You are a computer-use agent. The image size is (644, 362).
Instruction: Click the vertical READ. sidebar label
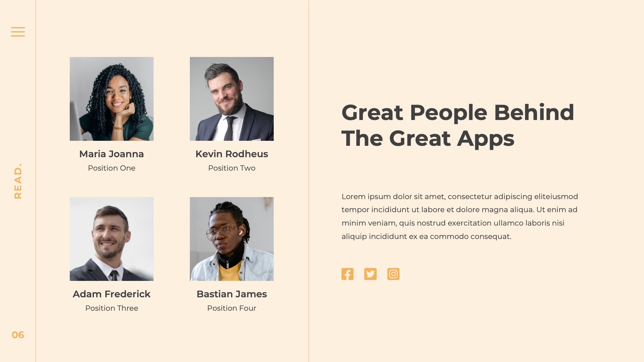(x=18, y=181)
